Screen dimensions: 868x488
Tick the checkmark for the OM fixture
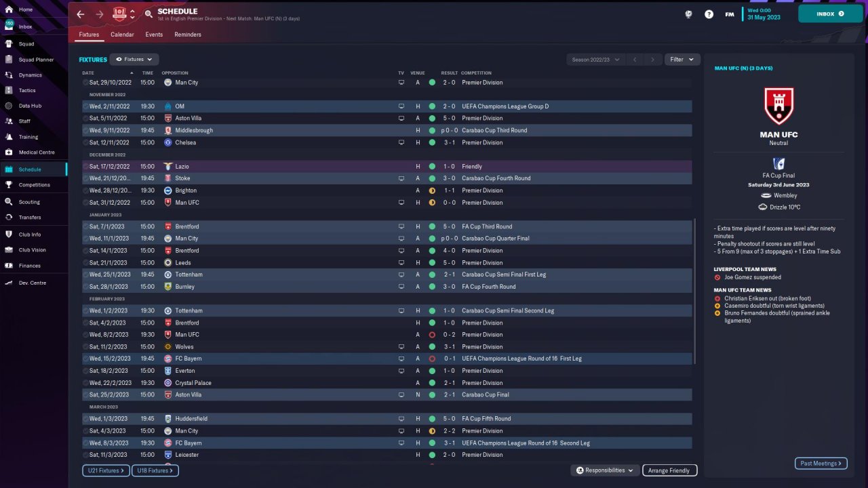[x=86, y=106]
